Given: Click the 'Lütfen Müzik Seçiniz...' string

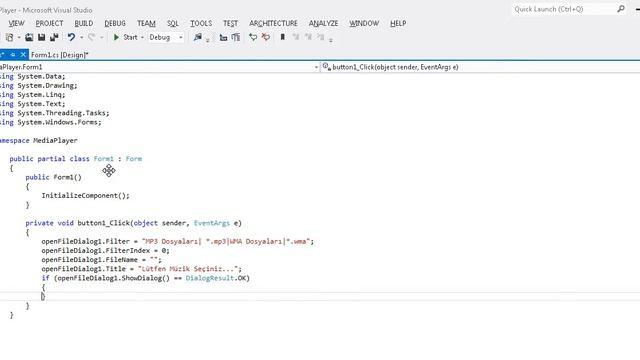Looking at the screenshot, I should coord(188,269).
